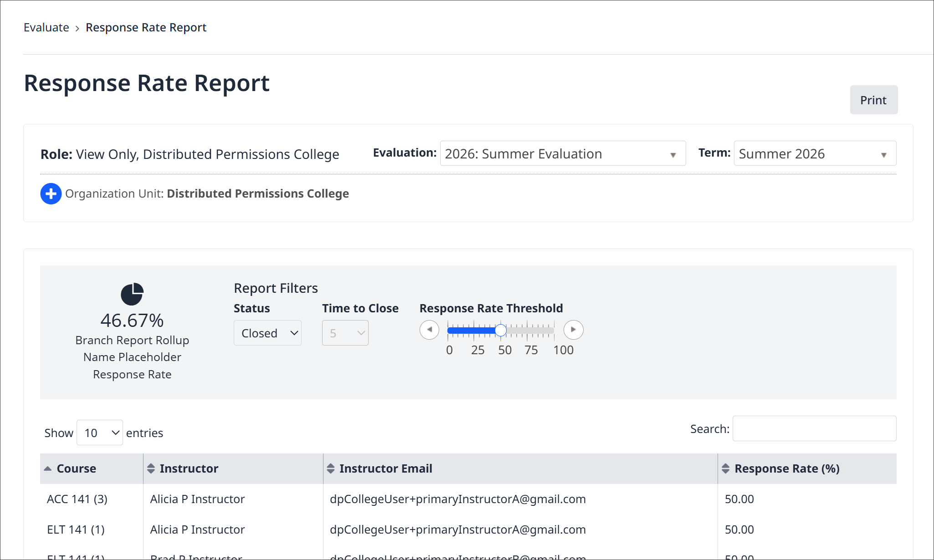Click Distributed Permissions College organization name

258,193
